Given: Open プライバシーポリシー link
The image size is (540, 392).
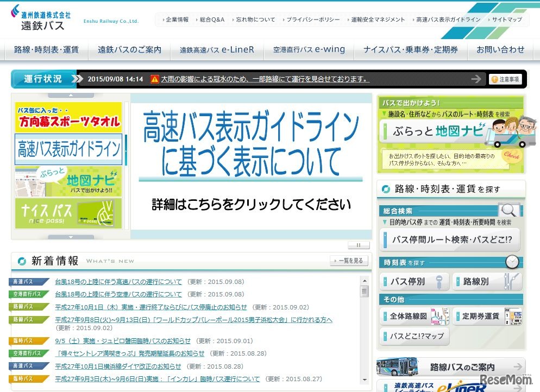Looking at the screenshot, I should (x=313, y=20).
